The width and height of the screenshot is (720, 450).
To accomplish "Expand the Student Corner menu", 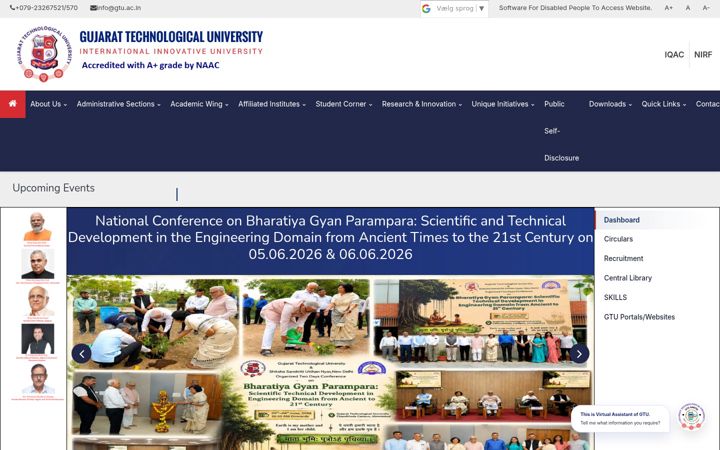I will click(343, 104).
